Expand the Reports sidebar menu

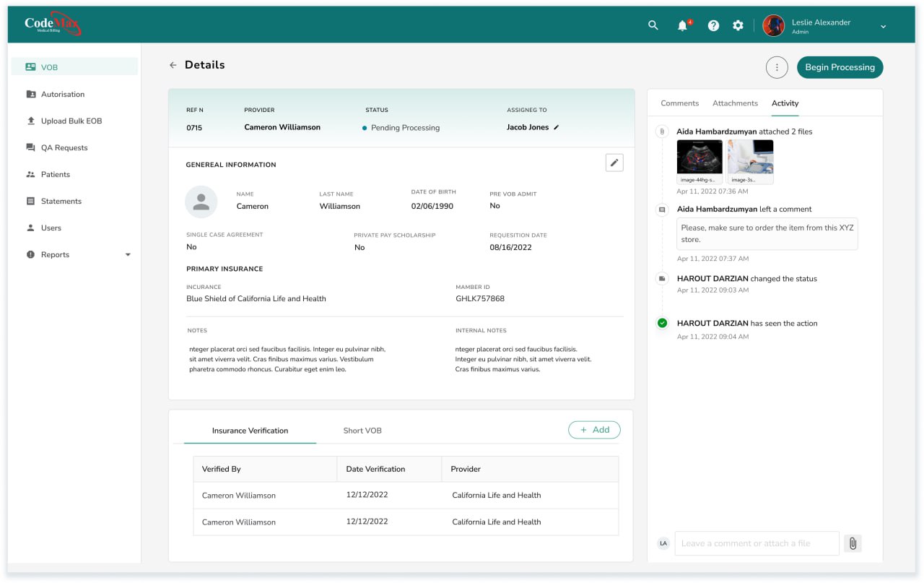[x=128, y=254]
